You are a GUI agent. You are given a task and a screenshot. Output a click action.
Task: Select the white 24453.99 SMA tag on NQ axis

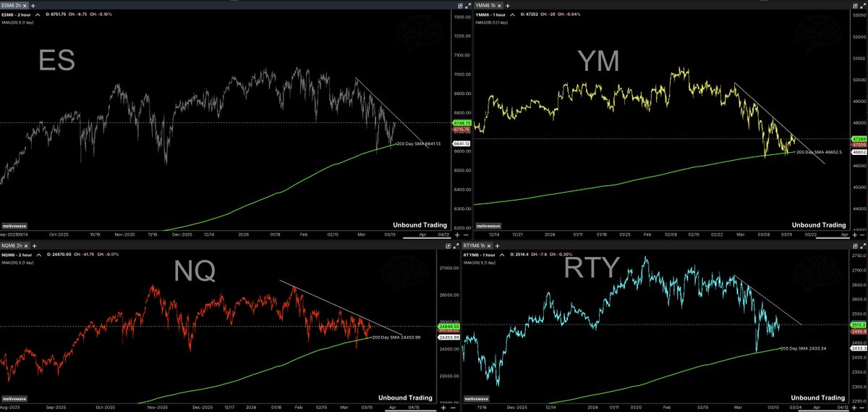tap(449, 337)
